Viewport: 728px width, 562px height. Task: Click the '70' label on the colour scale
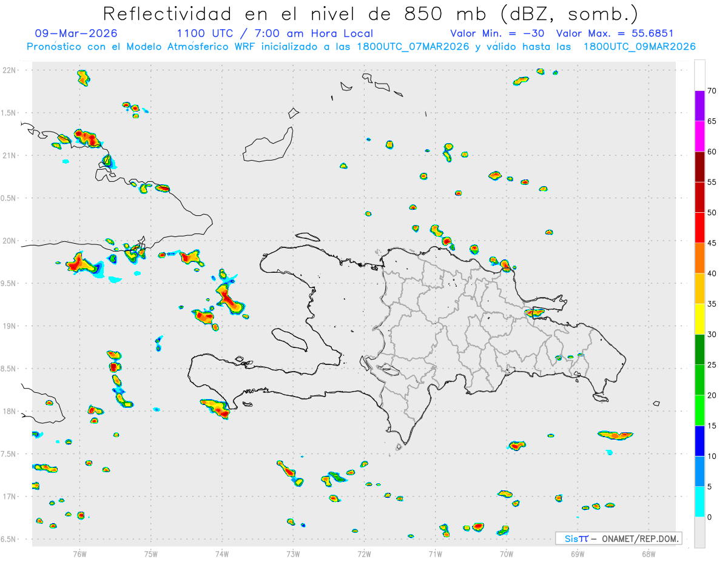point(712,91)
